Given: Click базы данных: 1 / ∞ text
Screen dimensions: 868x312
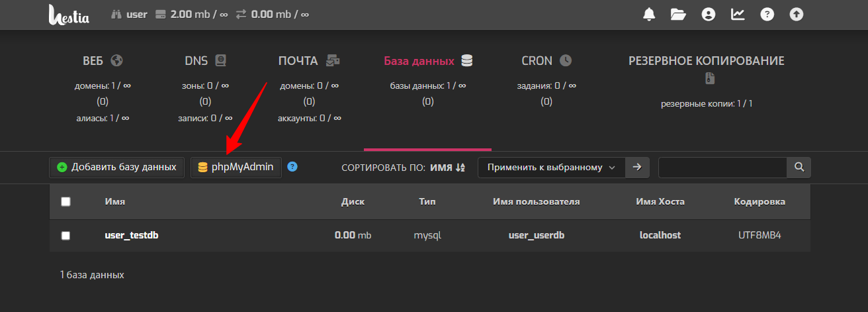Looking at the screenshot, I should 428,85.
